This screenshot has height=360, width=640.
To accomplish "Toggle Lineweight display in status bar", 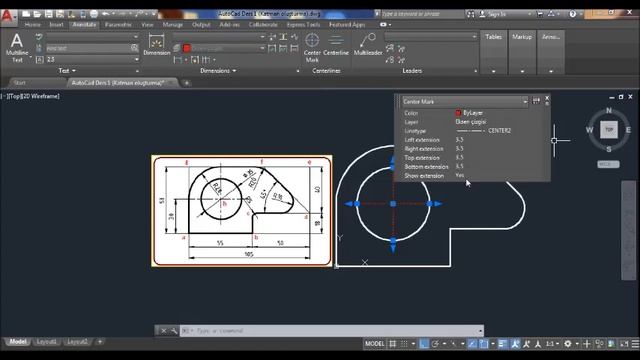I will pyautogui.click(x=502, y=344).
